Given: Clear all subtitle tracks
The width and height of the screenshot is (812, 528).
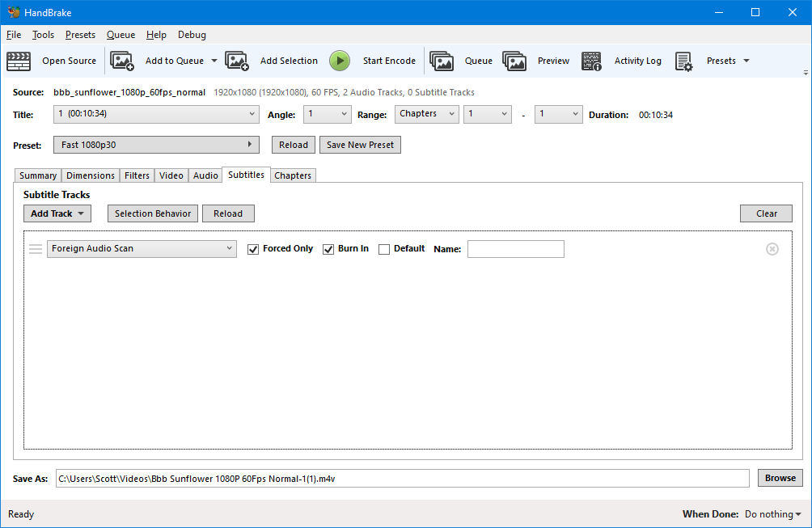Looking at the screenshot, I should click(x=766, y=213).
